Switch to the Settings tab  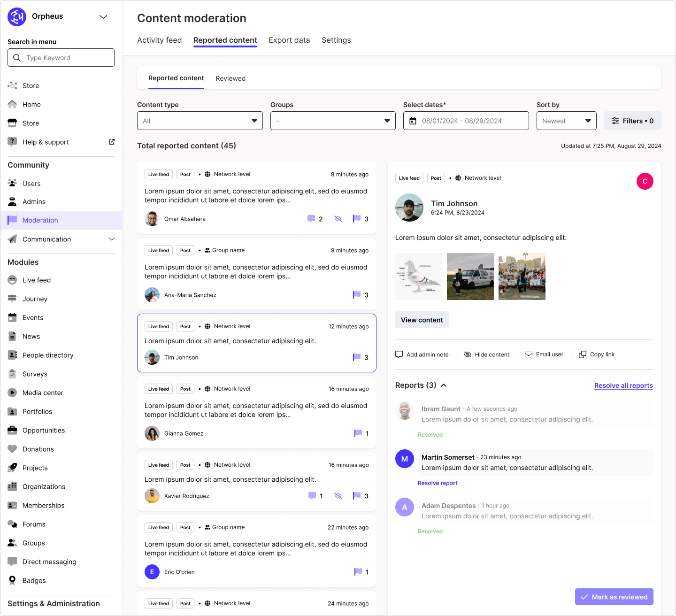pos(336,40)
